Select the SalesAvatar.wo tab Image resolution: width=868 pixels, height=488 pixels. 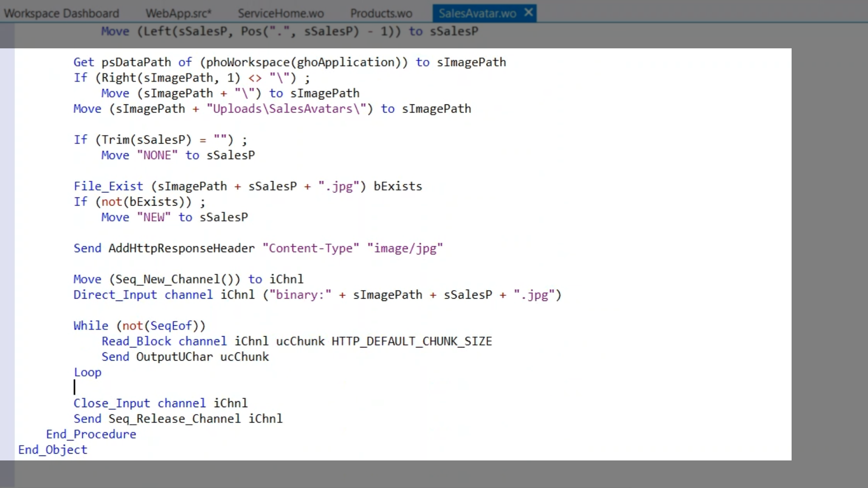pos(477,13)
